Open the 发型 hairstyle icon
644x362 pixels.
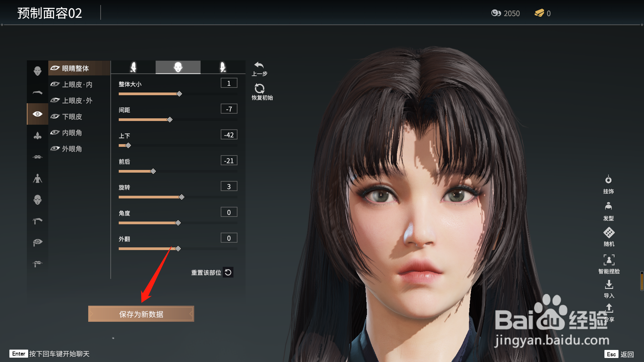click(x=608, y=206)
